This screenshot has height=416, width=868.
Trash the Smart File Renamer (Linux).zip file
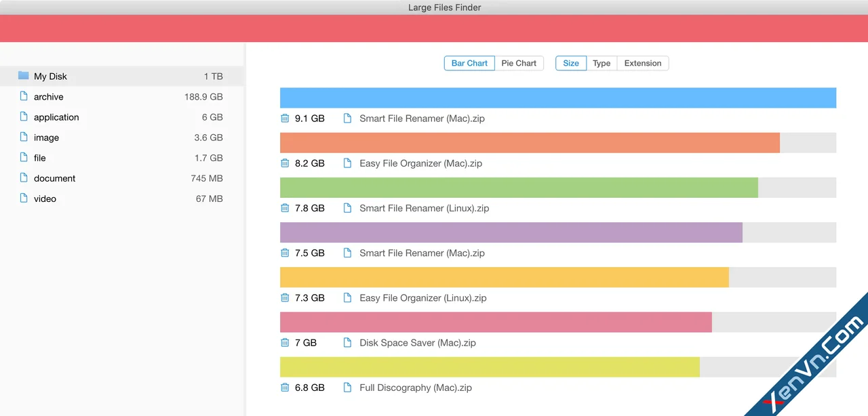285,208
